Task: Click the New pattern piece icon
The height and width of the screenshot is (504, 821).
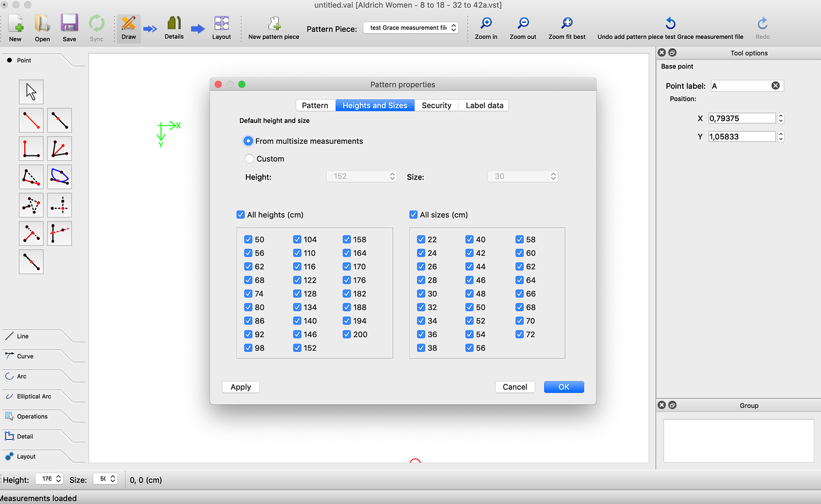Action: [x=274, y=24]
